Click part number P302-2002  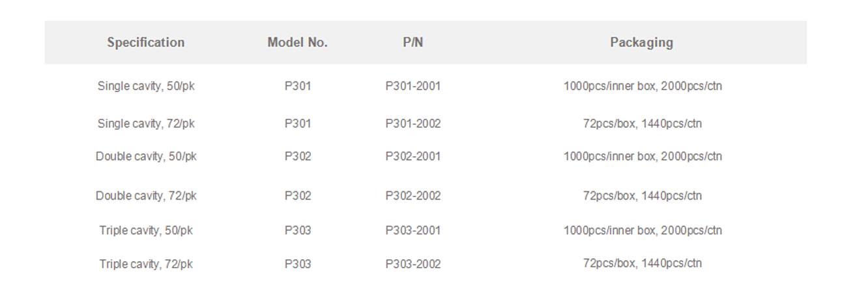point(413,196)
